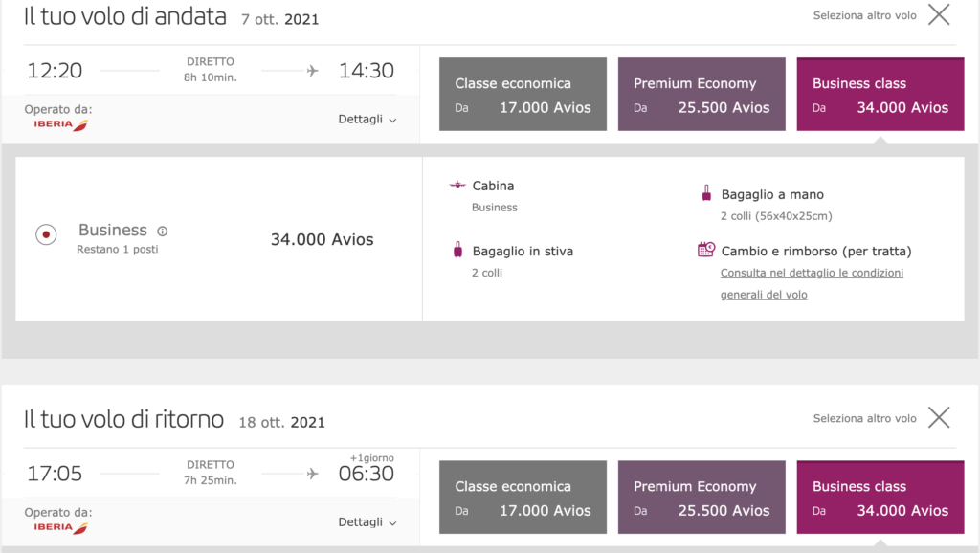Select Classe economica for the outbound flight
Viewport: 980px width, 553px height.
(x=523, y=94)
